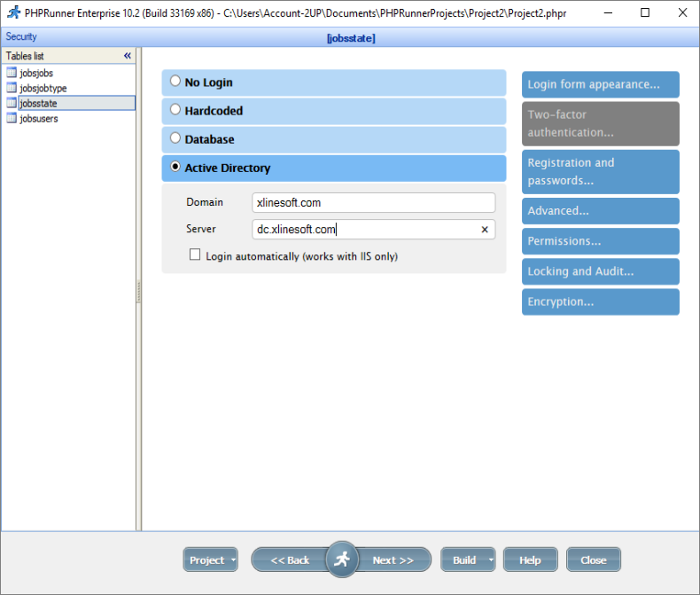Select the No Login radio option
Viewport: 700px width, 595px height.
point(175,81)
